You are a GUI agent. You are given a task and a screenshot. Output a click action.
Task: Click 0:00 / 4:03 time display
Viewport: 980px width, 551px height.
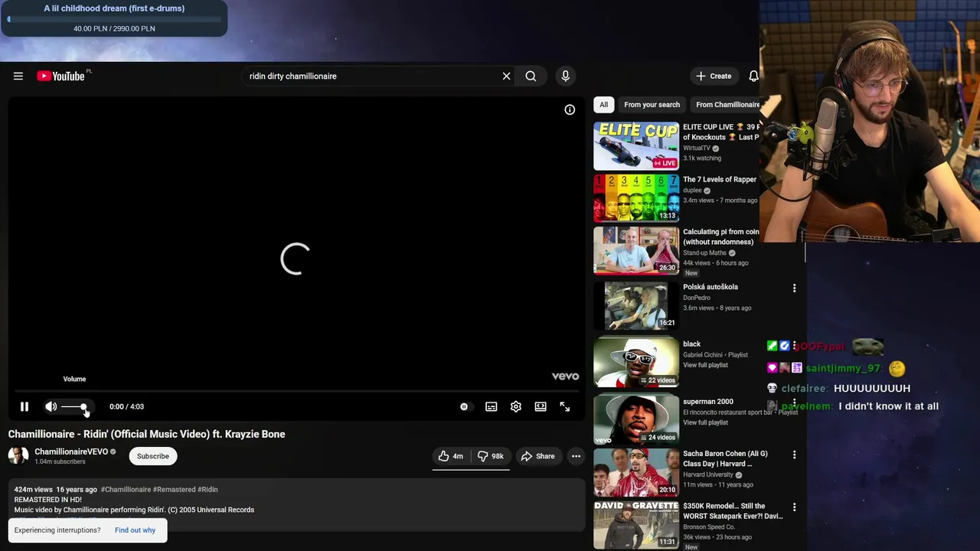pyautogui.click(x=126, y=406)
